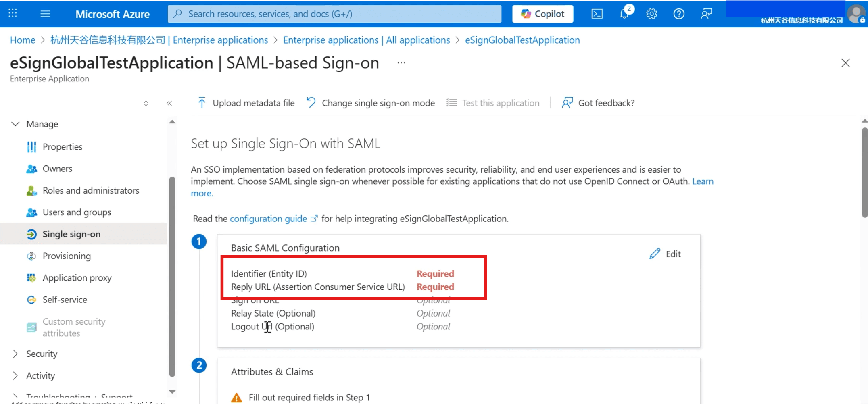Open Application proxy
The width and height of the screenshot is (868, 404).
click(77, 278)
